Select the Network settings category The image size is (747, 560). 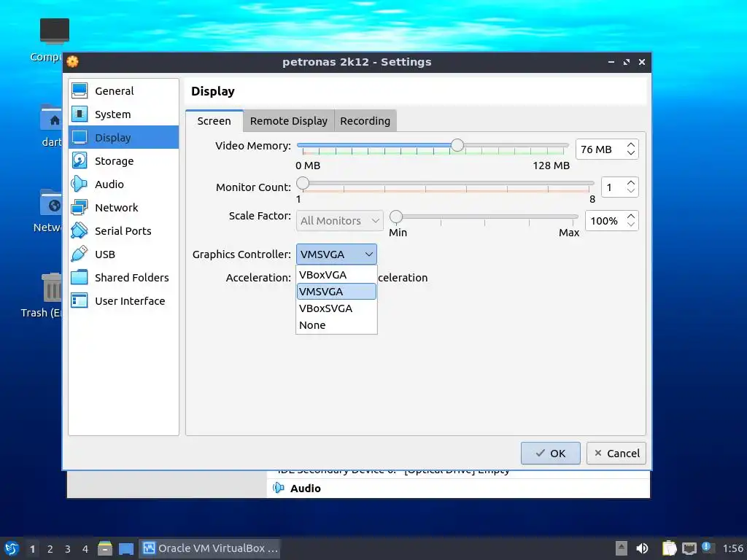pyautogui.click(x=123, y=207)
